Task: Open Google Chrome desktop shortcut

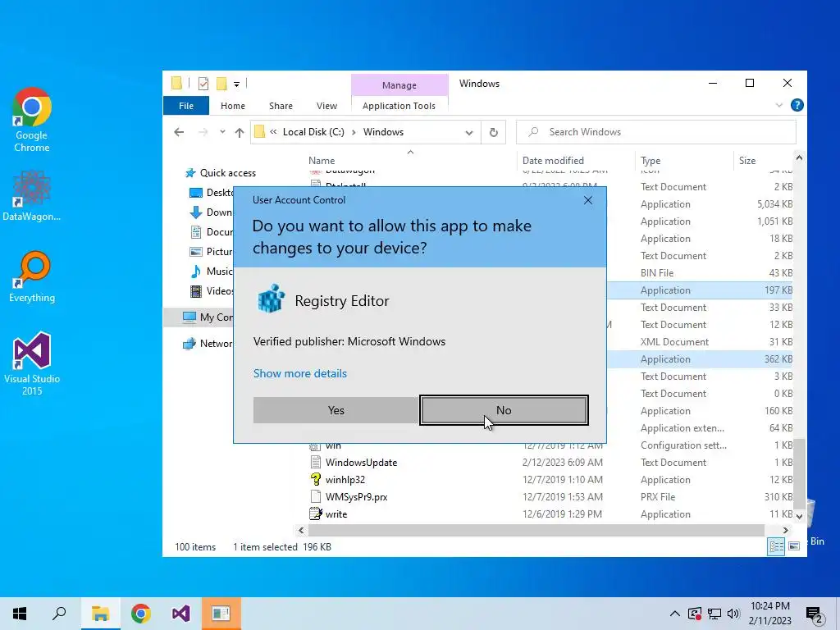Action: [32, 120]
